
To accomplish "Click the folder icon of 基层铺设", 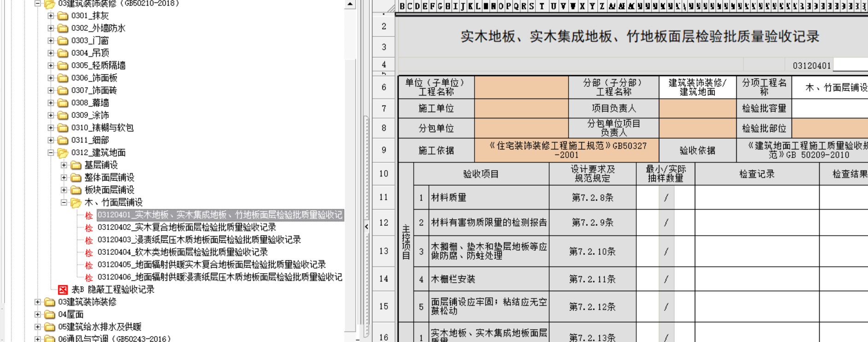I will point(76,165).
